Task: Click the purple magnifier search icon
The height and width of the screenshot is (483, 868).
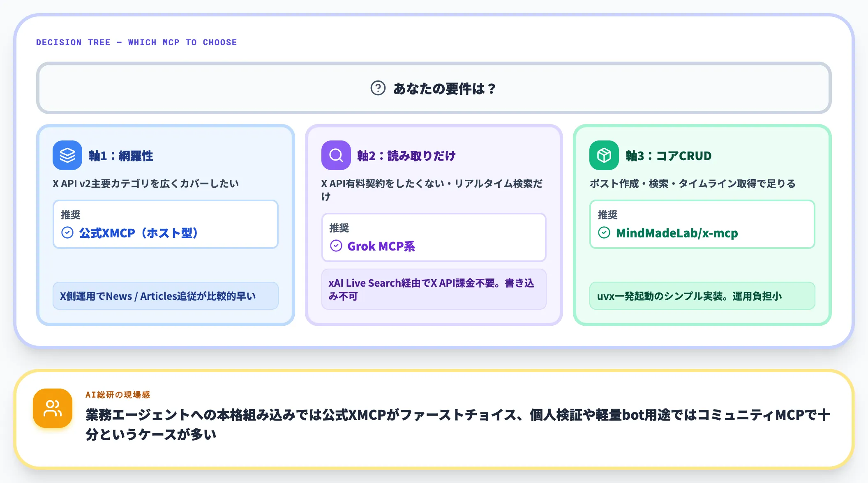Action: tap(336, 155)
